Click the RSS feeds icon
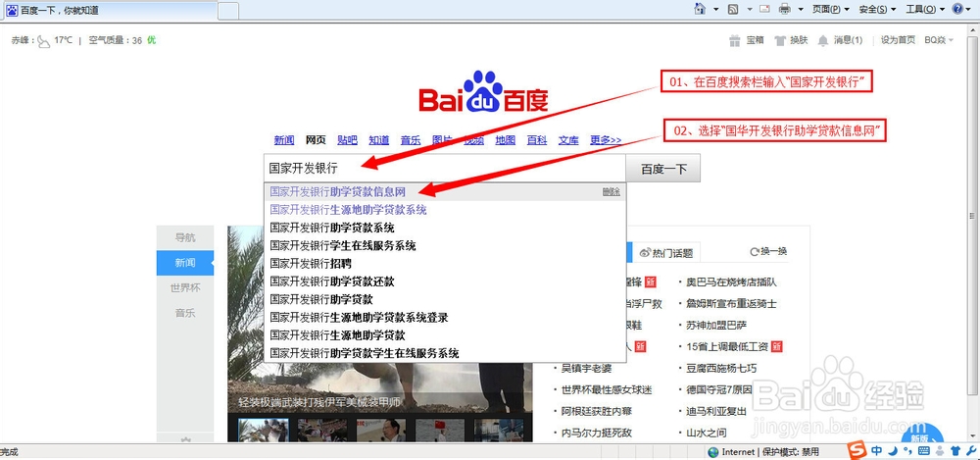The image size is (980, 460). click(x=733, y=9)
